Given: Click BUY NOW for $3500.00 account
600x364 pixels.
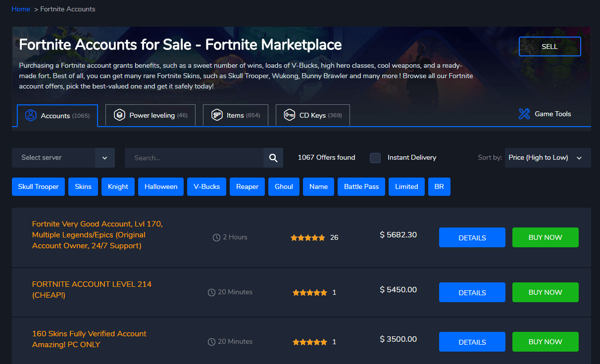Looking at the screenshot, I should [546, 342].
